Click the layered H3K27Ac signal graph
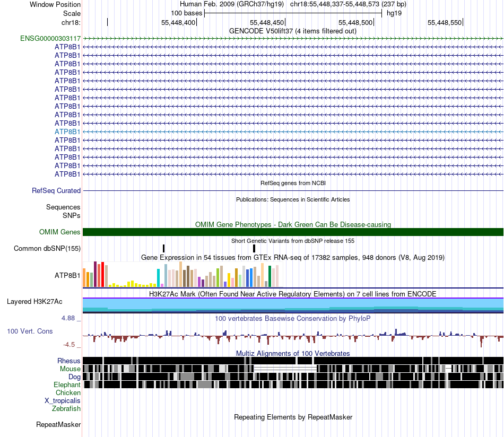The height and width of the screenshot is (437, 504). [x=293, y=305]
